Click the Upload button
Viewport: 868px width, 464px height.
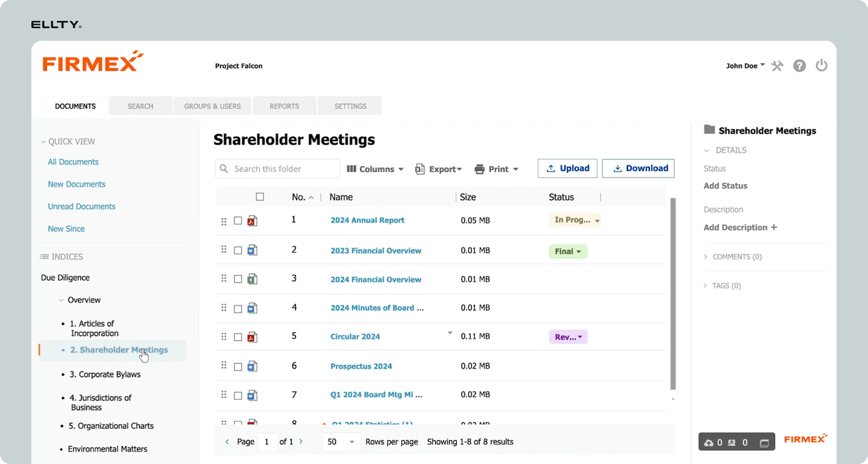(567, 168)
